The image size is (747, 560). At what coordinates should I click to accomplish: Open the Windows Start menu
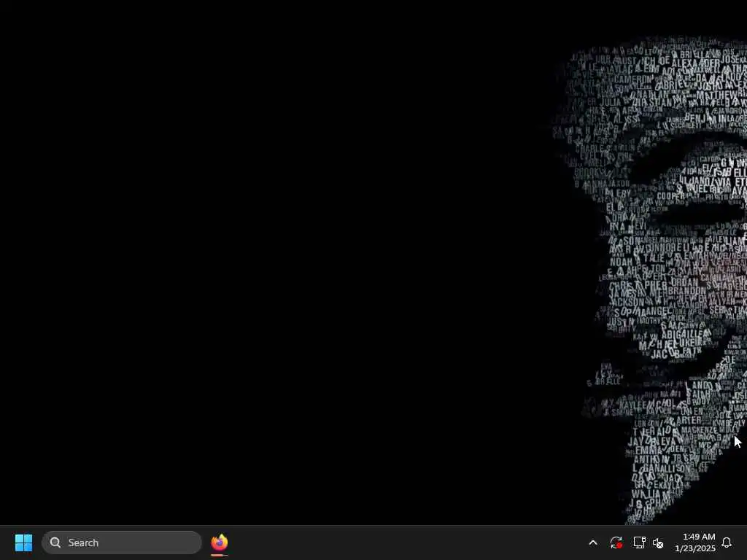(23, 542)
